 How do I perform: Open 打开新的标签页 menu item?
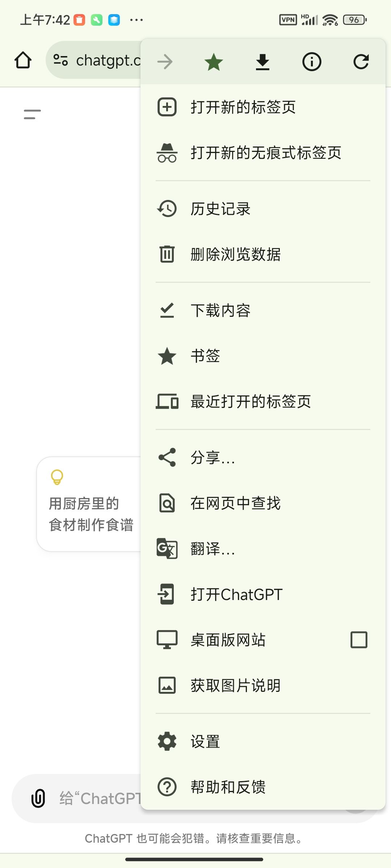point(243,107)
